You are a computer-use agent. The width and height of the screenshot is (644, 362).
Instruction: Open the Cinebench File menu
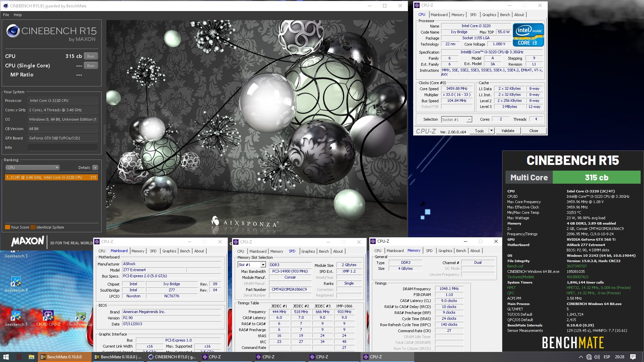tap(6, 15)
